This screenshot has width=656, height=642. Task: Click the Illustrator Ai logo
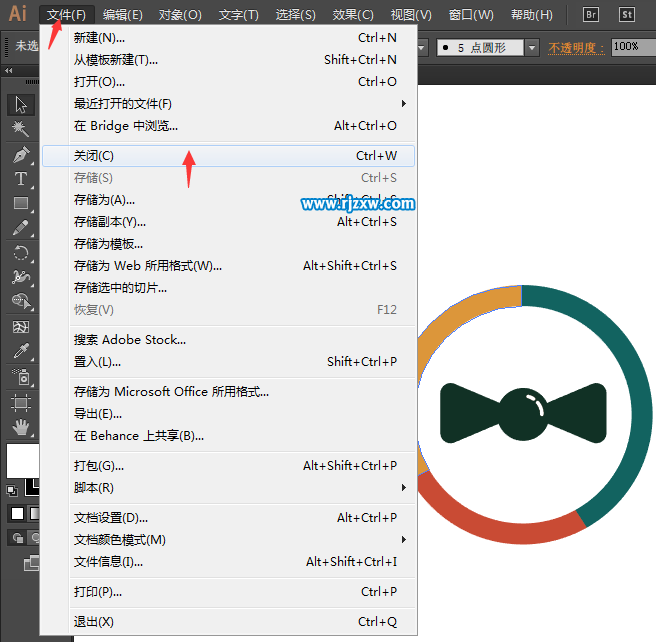coord(18,14)
